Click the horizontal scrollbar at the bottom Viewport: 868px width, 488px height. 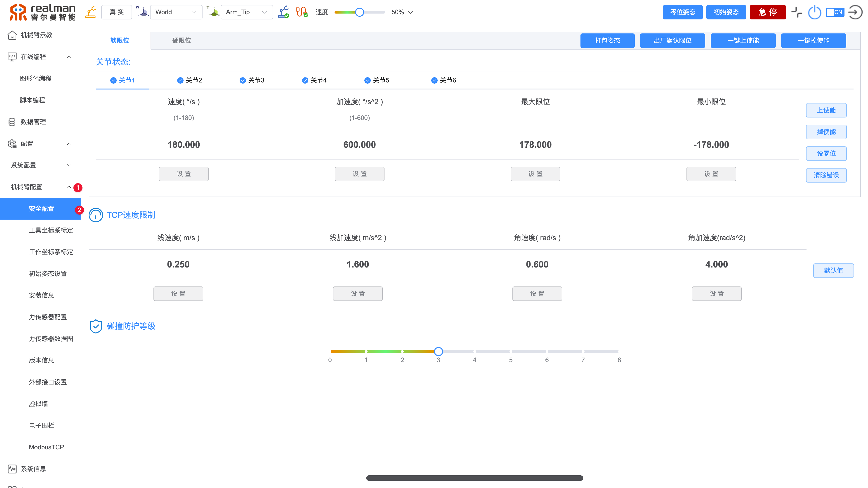(x=474, y=478)
